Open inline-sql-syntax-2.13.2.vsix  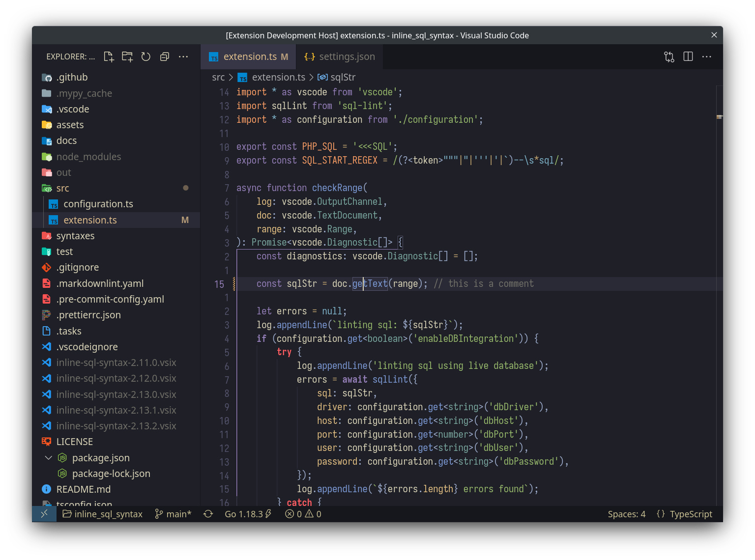click(116, 426)
